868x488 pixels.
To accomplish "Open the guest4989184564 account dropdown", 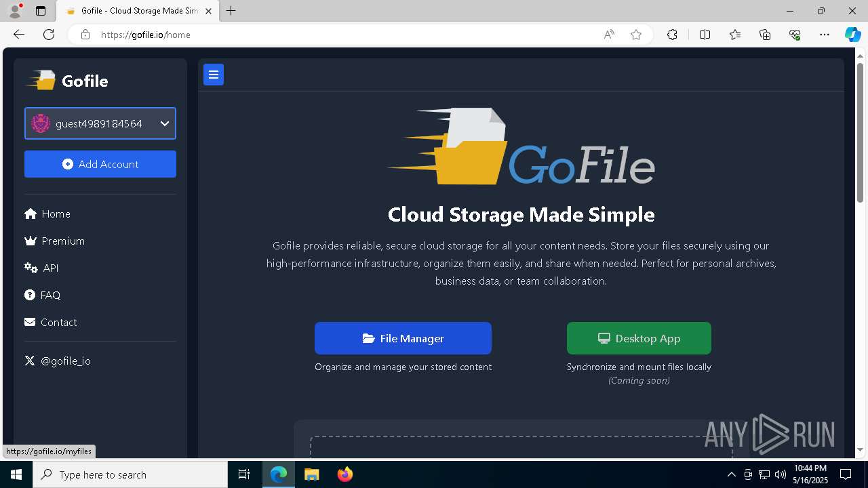I will [100, 123].
